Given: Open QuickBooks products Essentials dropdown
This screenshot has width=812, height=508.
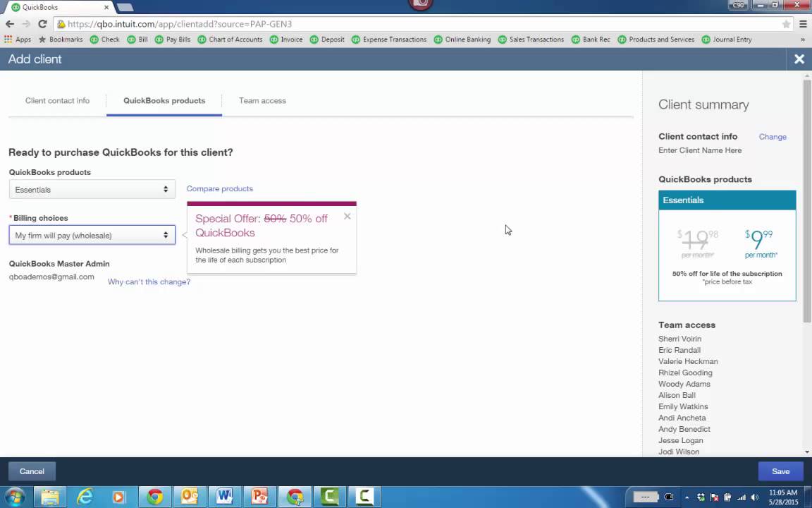Looking at the screenshot, I should coord(92,189).
